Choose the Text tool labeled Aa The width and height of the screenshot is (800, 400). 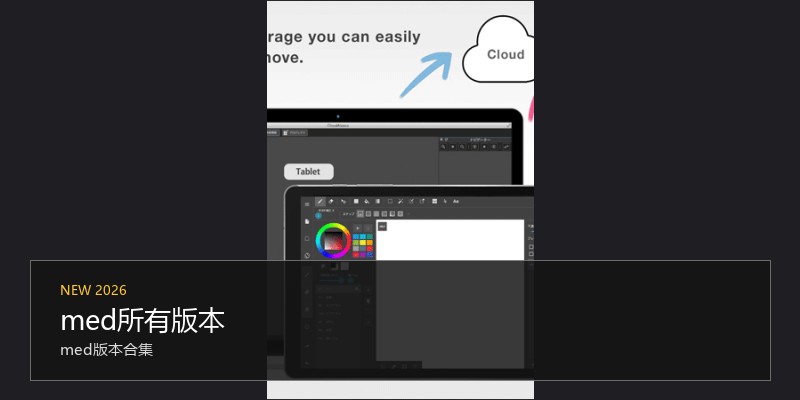(456, 202)
